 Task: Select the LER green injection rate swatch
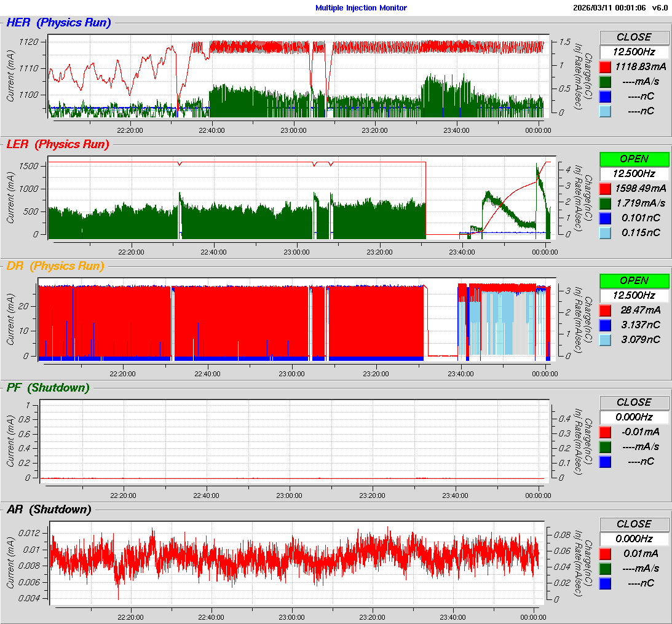[605, 203]
